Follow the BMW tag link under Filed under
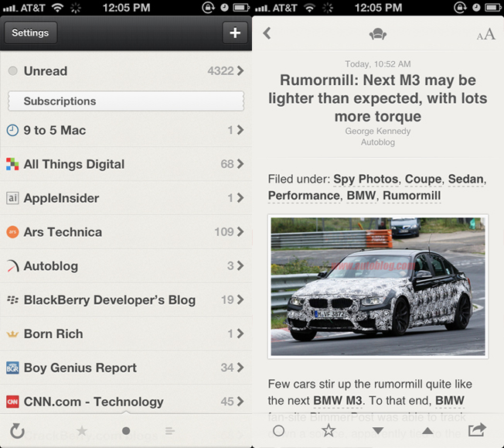Screen dimensions: 504x448 click(x=361, y=196)
